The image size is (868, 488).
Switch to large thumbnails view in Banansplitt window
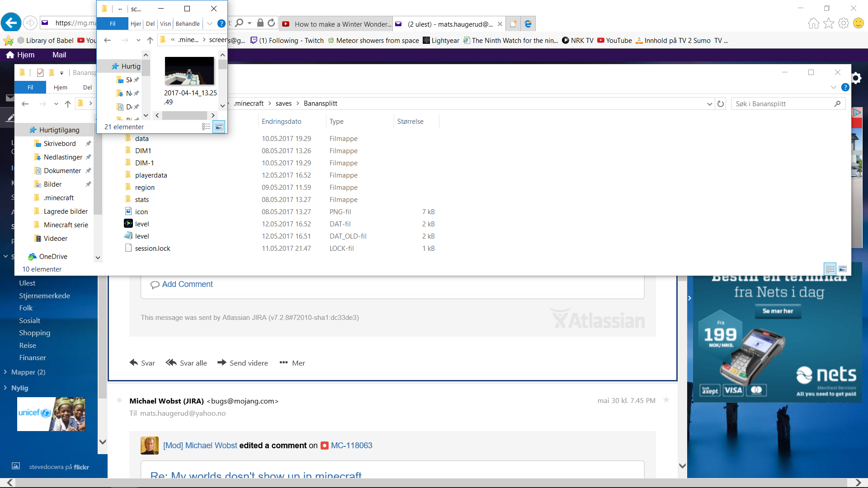click(x=843, y=269)
